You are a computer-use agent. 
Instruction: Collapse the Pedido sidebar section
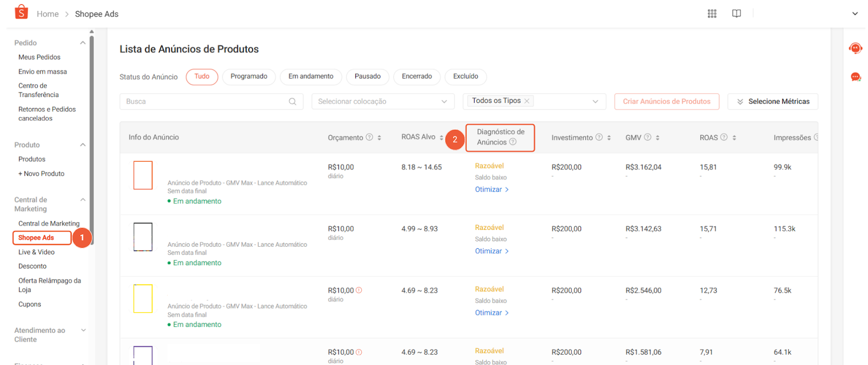point(83,43)
